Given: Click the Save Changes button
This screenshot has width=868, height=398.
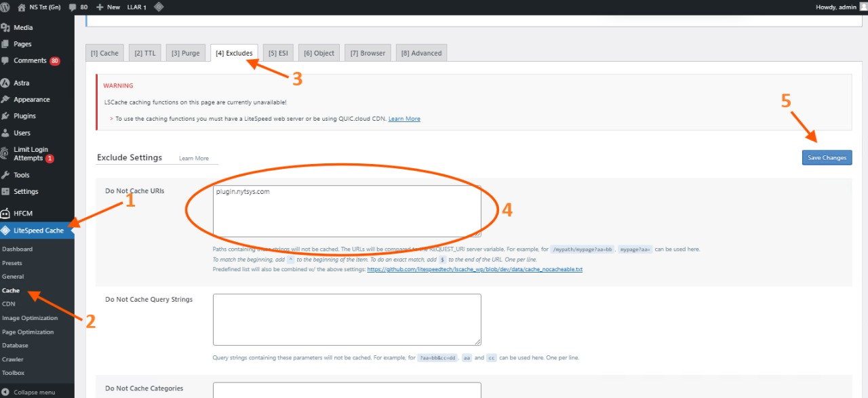Looking at the screenshot, I should (x=827, y=157).
